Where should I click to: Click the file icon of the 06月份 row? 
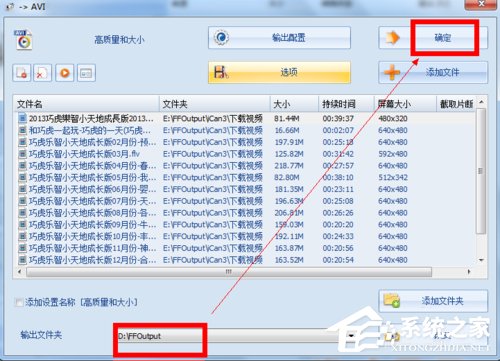coord(22,189)
